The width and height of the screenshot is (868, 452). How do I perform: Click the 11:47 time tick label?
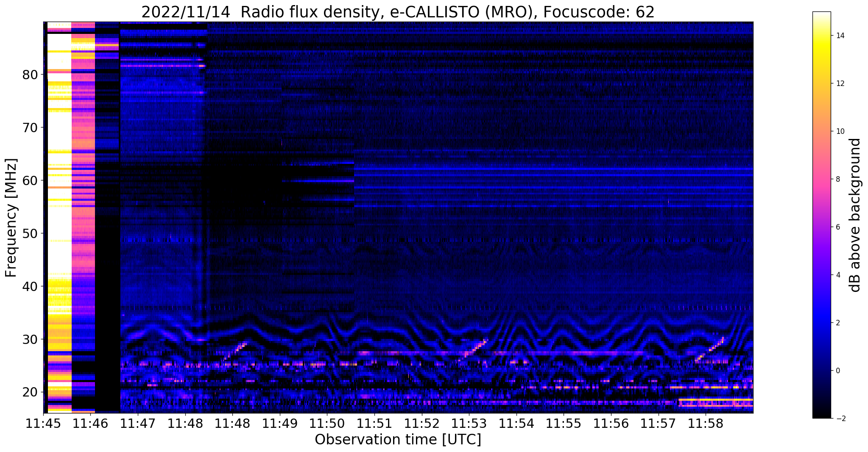(x=138, y=423)
